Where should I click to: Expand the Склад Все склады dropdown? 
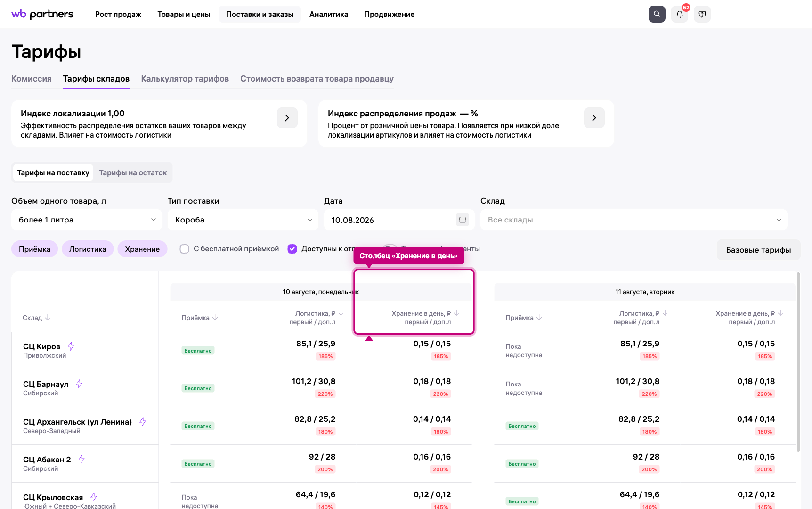pyautogui.click(x=634, y=220)
